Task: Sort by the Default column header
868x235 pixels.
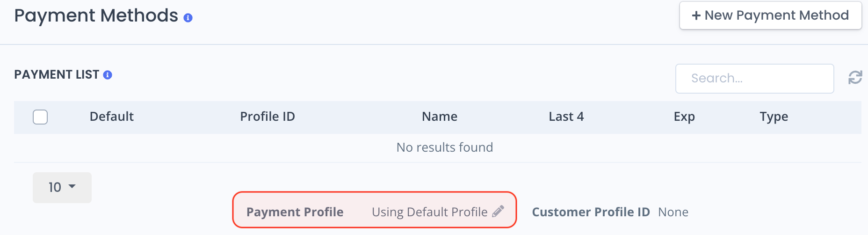Action: 112,117
